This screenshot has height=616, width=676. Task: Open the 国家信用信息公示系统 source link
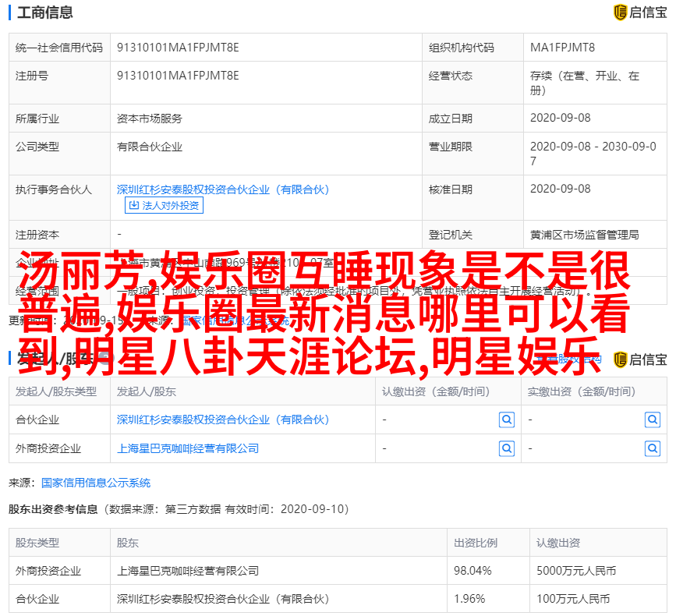point(96,483)
